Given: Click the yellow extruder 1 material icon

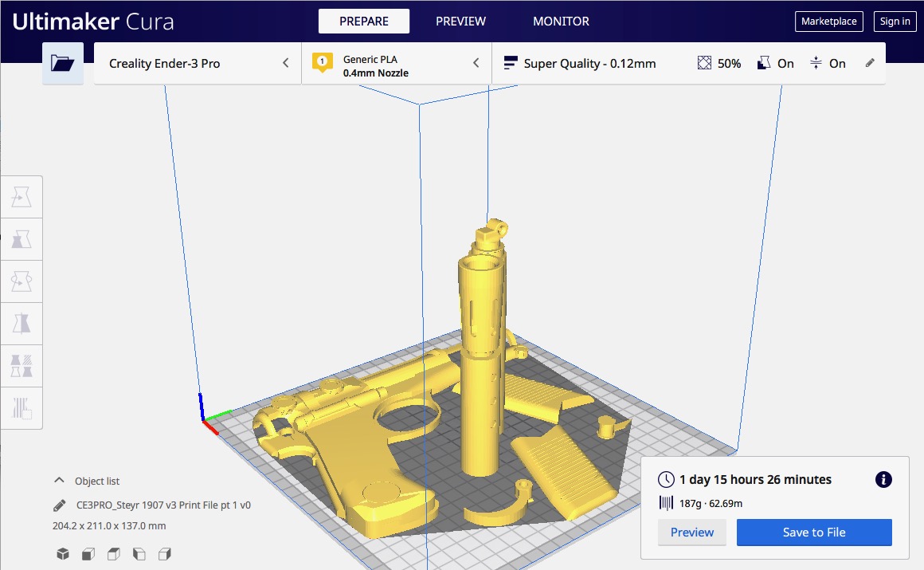Looking at the screenshot, I should [x=323, y=62].
